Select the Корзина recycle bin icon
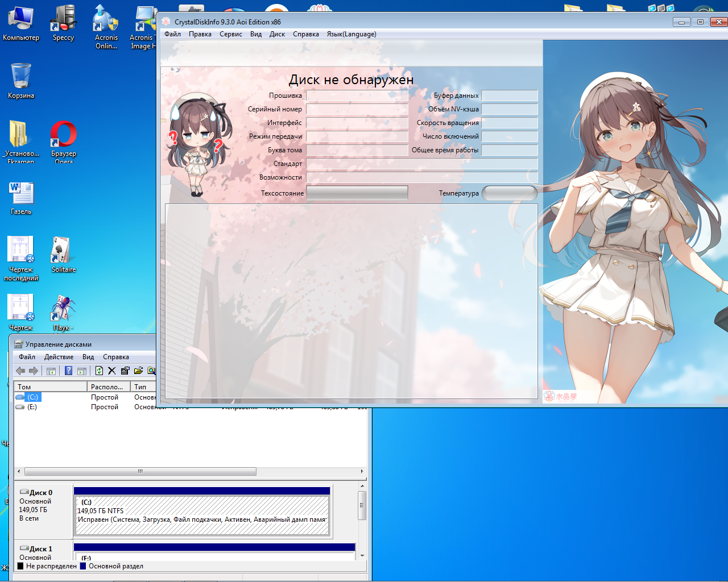 [21, 81]
